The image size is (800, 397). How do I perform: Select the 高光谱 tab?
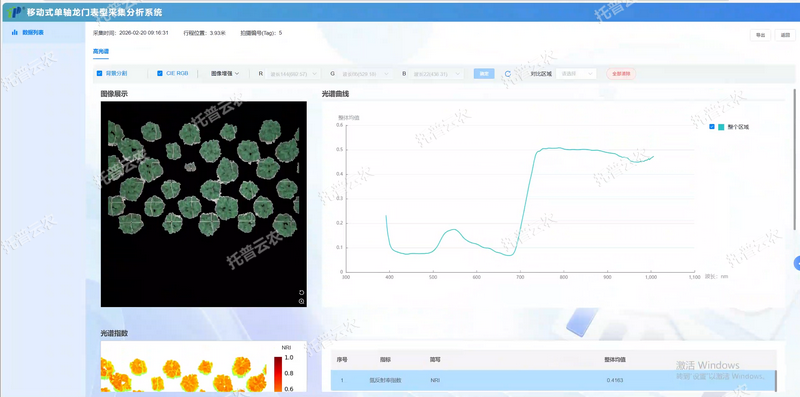click(101, 52)
